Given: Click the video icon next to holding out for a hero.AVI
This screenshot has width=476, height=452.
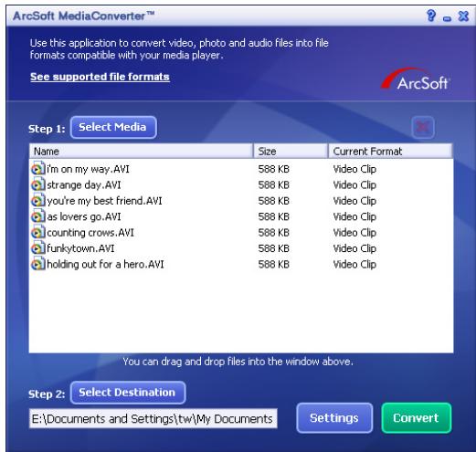Looking at the screenshot, I should pos(38,264).
